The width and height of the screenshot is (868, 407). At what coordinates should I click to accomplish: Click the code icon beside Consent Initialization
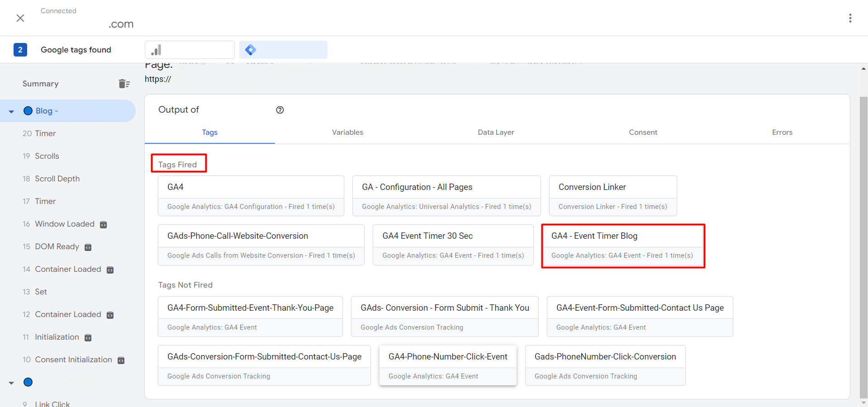pos(121,360)
